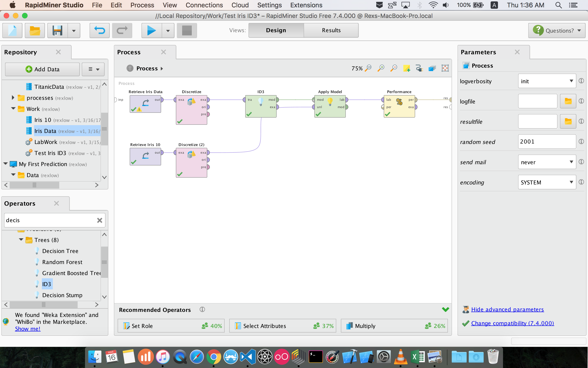This screenshot has width=588, height=368.
Task: Click the zoom in magnifier icon
Action: pos(381,68)
